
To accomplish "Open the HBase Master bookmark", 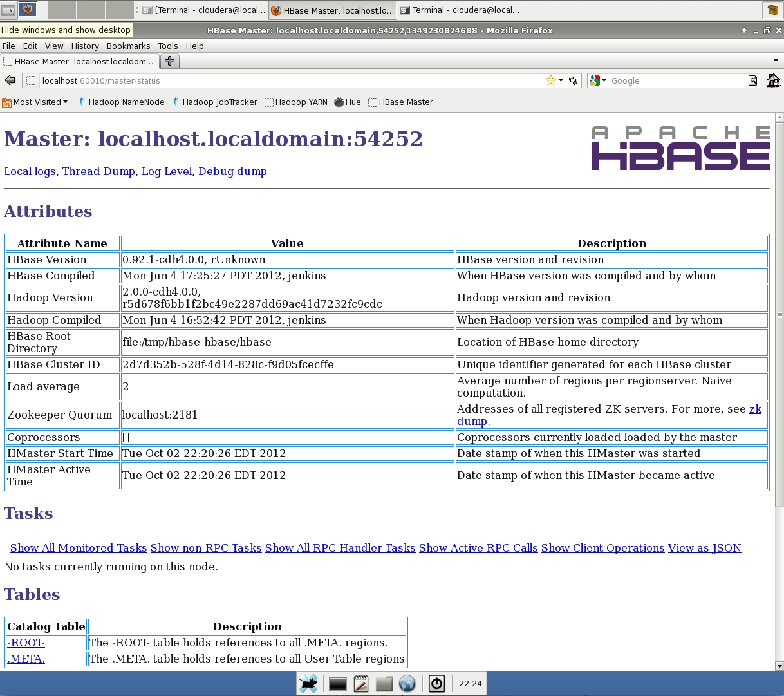I will point(400,102).
